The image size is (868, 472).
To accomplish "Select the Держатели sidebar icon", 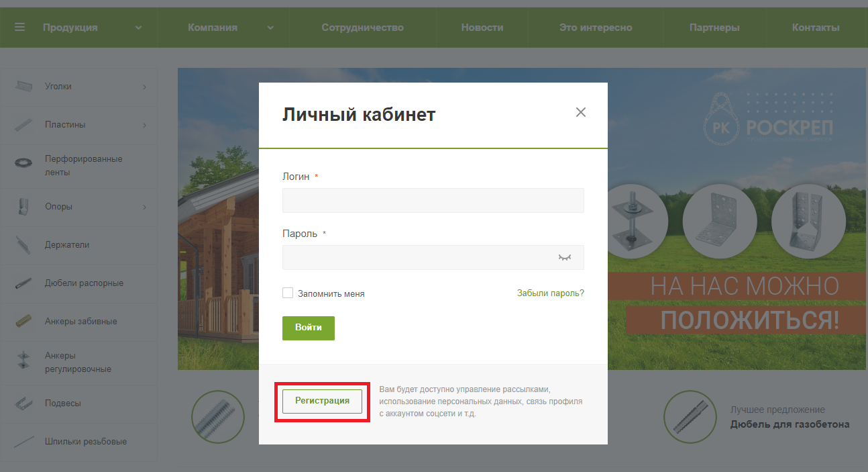I will pos(23,244).
